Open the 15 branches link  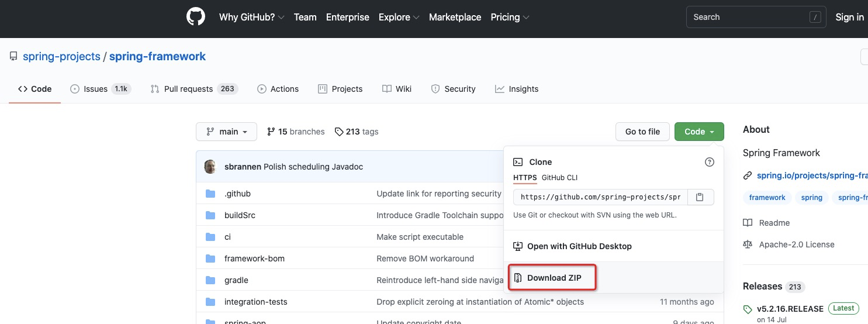[296, 132]
